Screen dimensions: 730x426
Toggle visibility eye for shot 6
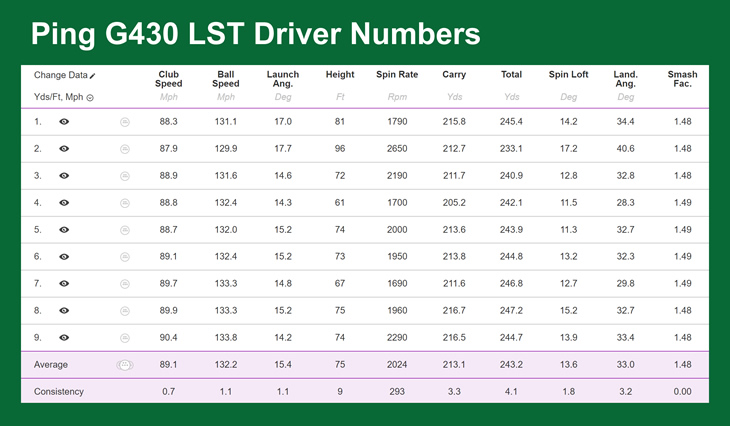64,257
